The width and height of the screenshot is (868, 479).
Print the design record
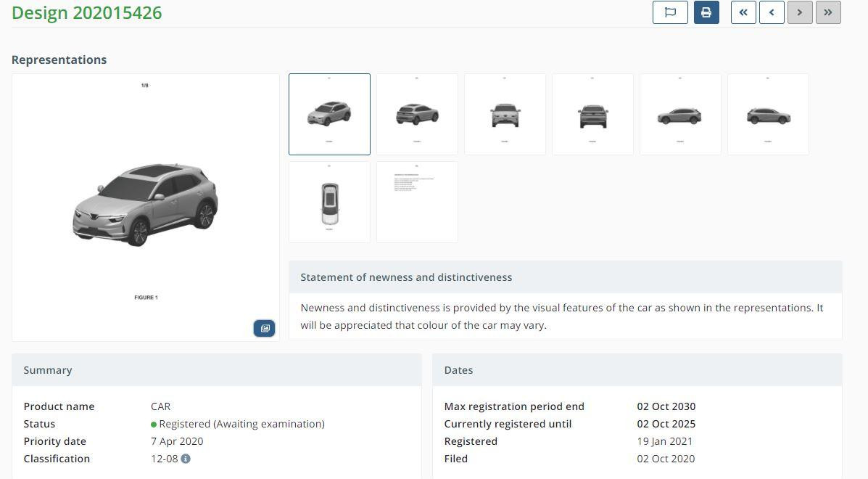tap(706, 12)
